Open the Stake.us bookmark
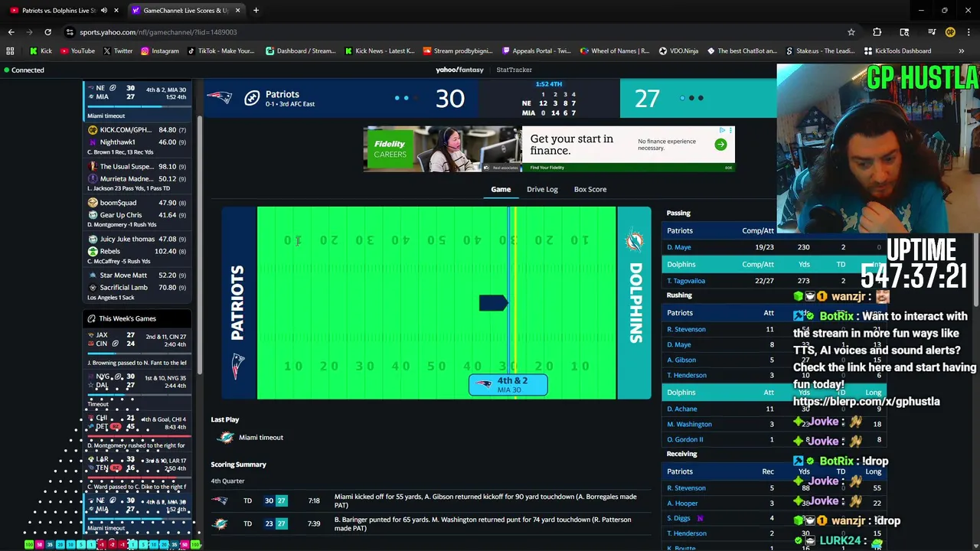Viewport: 980px width, 551px height. coord(820,51)
